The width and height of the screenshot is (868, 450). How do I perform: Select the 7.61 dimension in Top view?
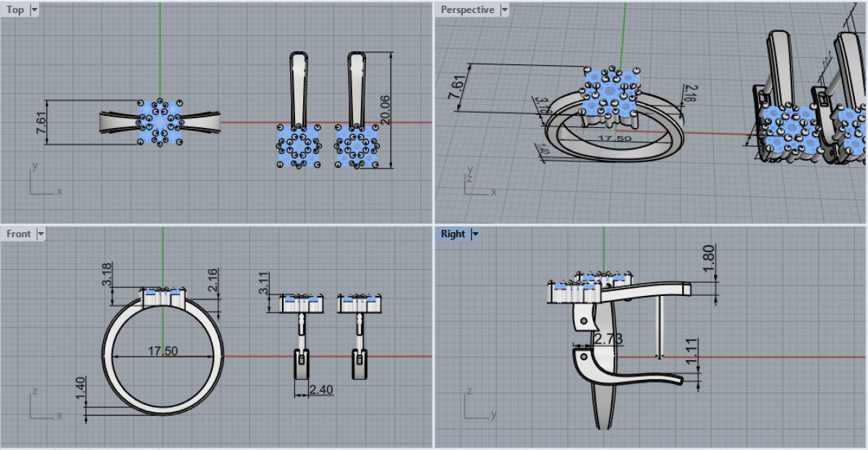point(41,122)
